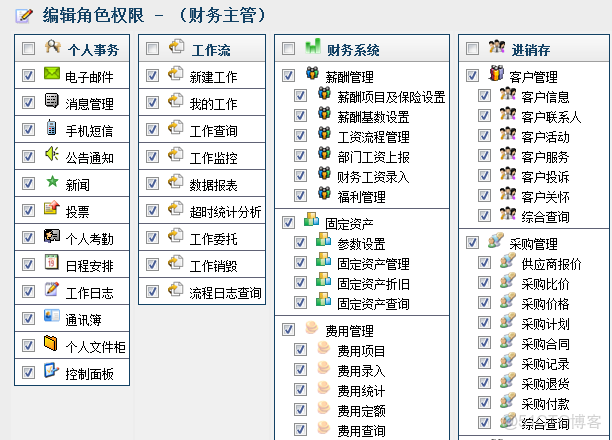Click the 个人事务 header icon
This screenshot has width=612, height=440.
coord(53,46)
